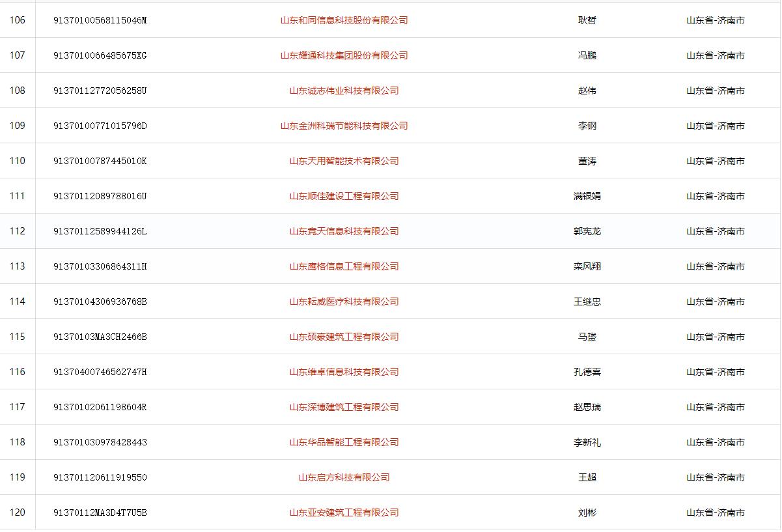Select credit code 91370100568115046M cell
Screen dimensions: 782x532
[x=100, y=20]
